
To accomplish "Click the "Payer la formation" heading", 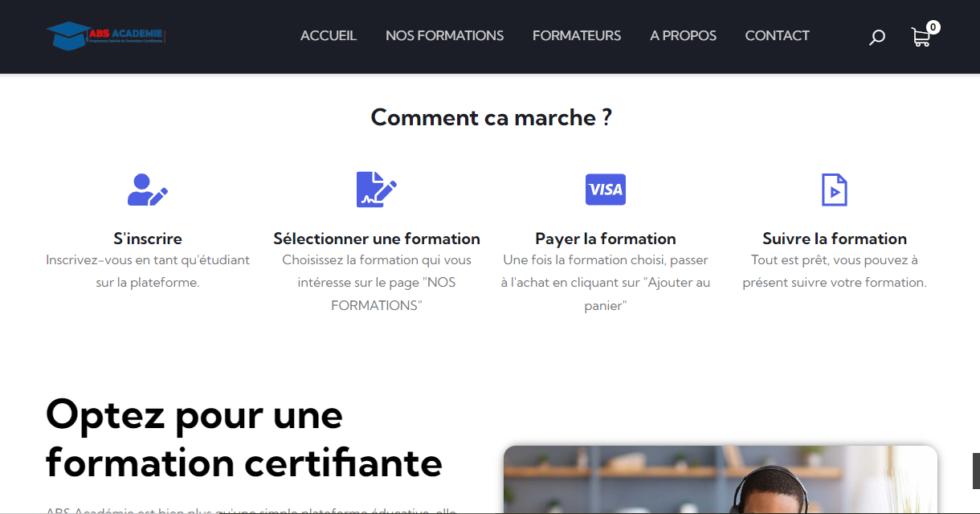I will 606,239.
